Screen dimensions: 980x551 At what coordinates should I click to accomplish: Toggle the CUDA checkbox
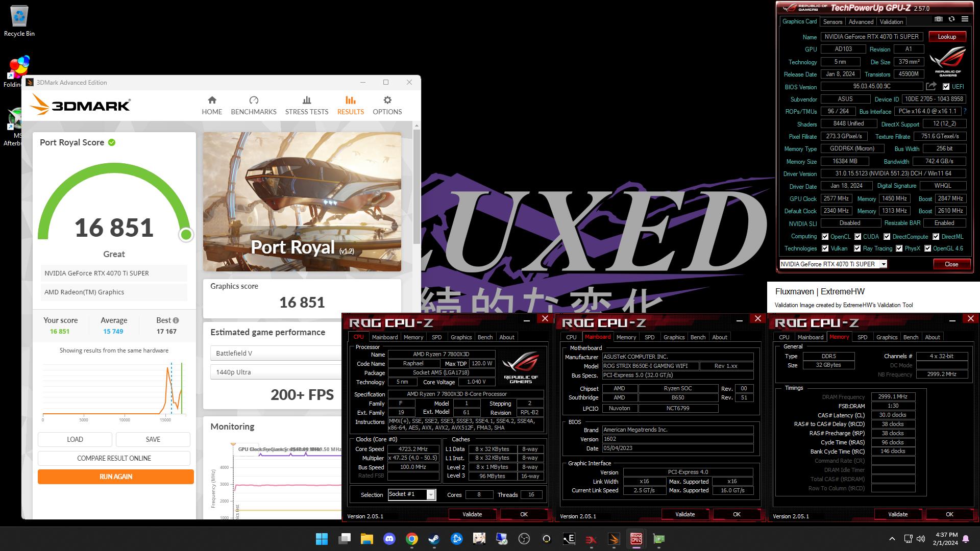pos(857,237)
